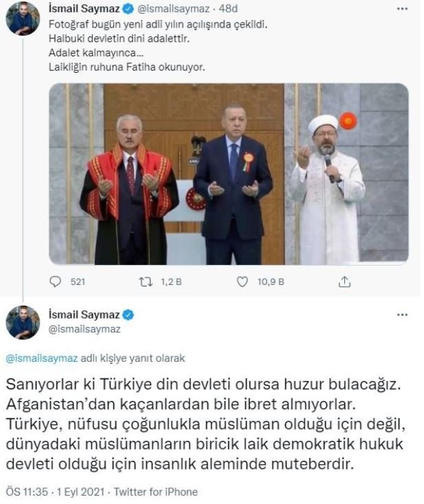Open the 48d timestamp link
Viewport: 424px width, 504px height.
(x=228, y=9)
